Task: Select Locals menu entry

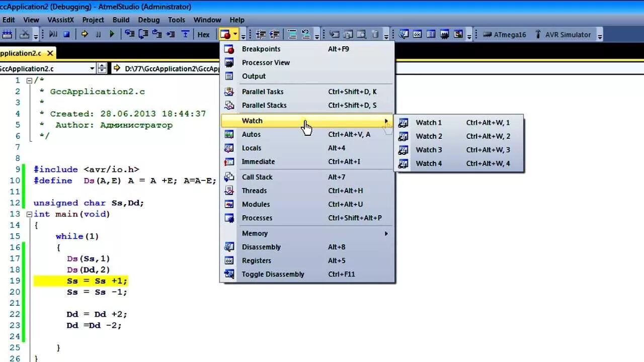Action: 307,148
